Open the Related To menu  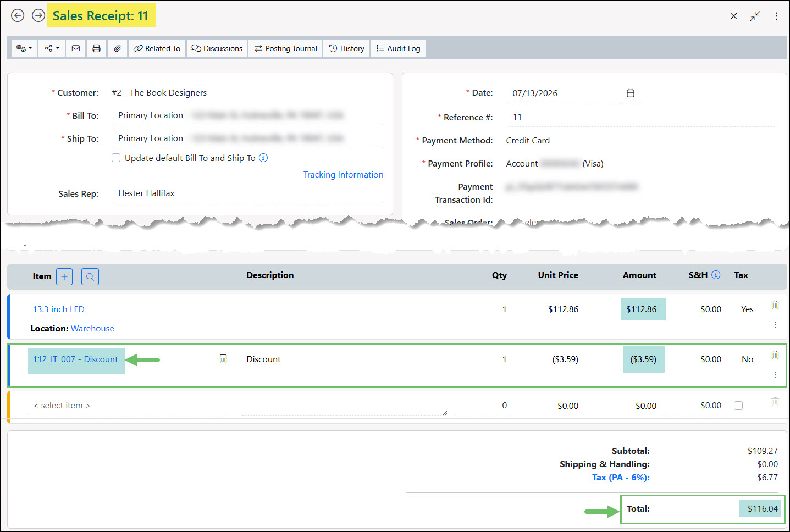[157, 48]
